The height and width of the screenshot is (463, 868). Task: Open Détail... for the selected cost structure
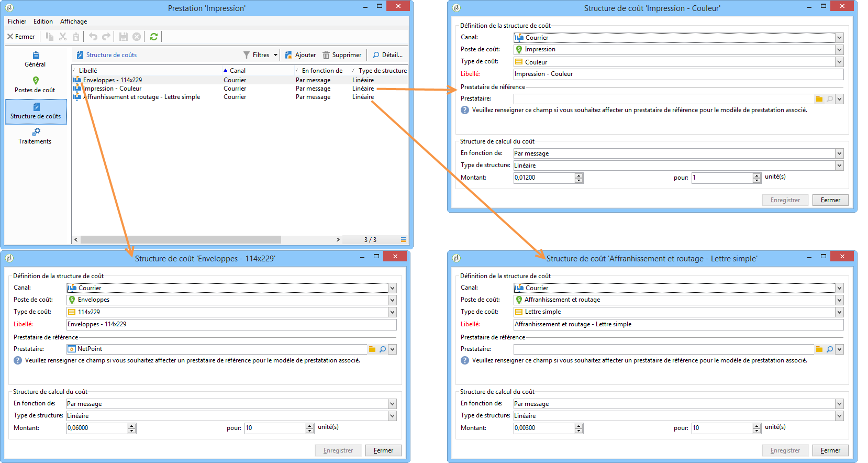pos(387,55)
